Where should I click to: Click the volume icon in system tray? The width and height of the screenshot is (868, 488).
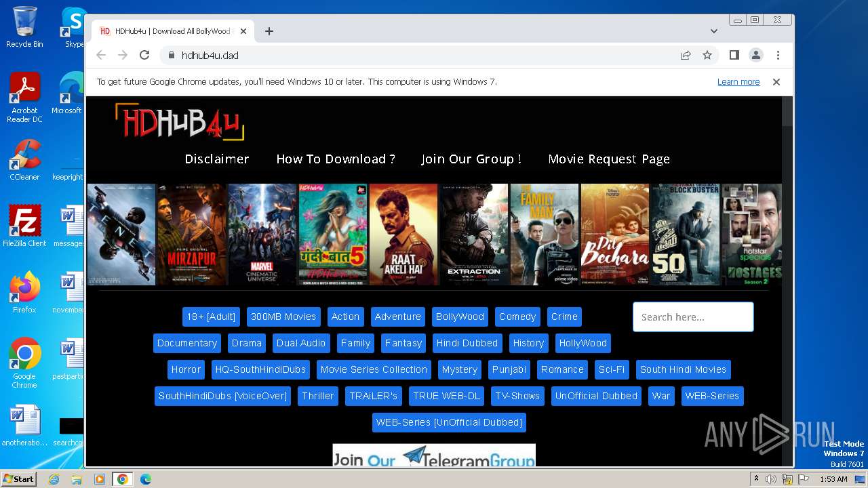[771, 479]
